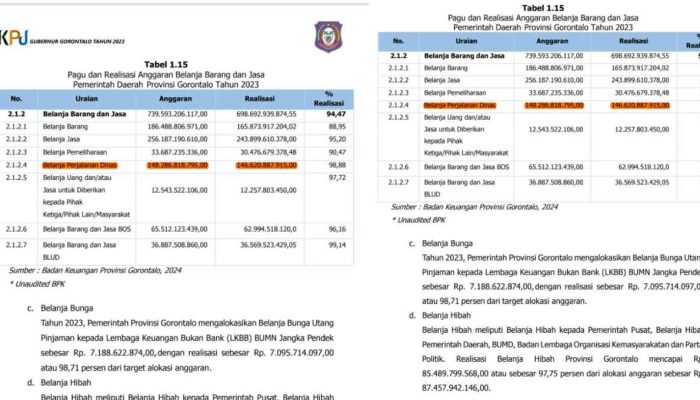Click 'Anggaran' column header in right table
700x400 pixels.
click(x=552, y=41)
